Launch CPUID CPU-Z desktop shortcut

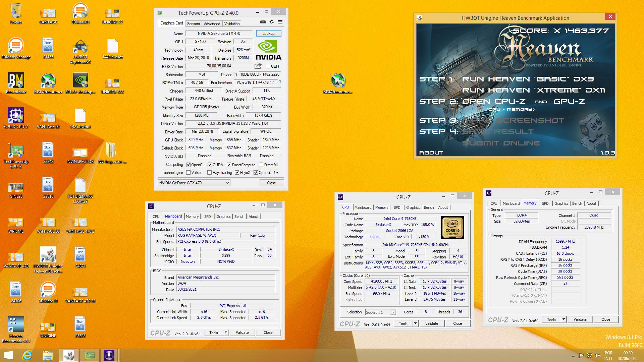coord(16,118)
